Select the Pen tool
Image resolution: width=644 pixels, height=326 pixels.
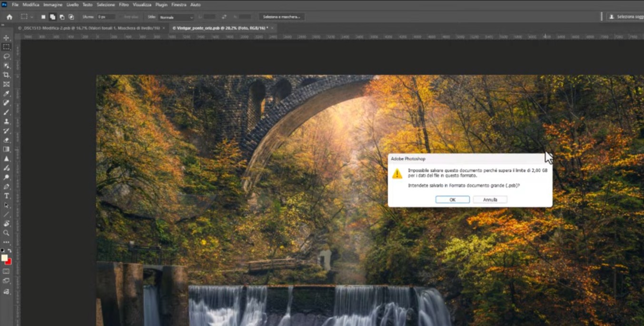(x=6, y=186)
